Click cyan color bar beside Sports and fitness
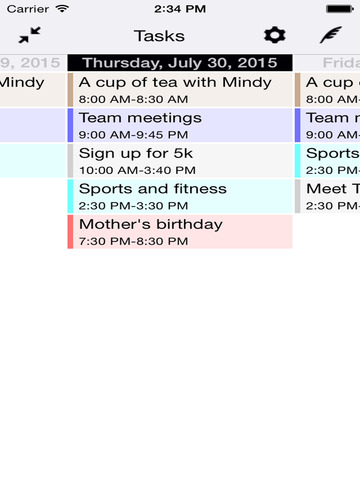The image size is (360, 480). point(70,196)
